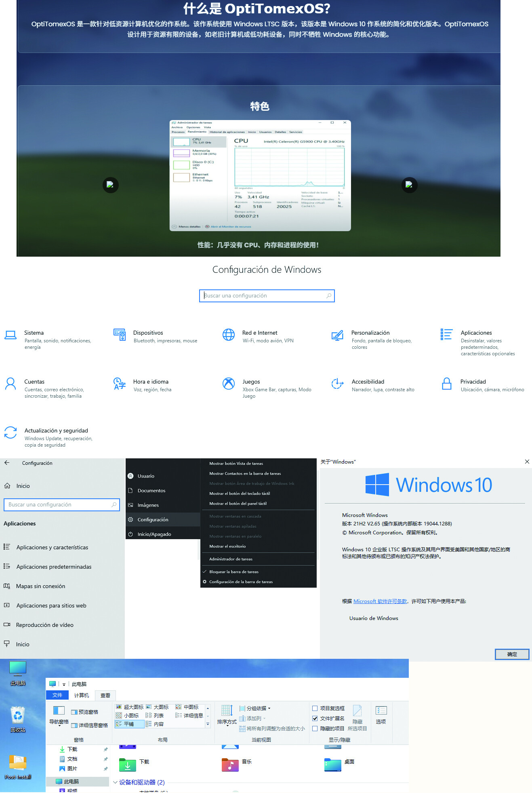Check the 隐藏的项目 checkbox
Image resolution: width=532 pixels, height=793 pixels.
(x=315, y=728)
